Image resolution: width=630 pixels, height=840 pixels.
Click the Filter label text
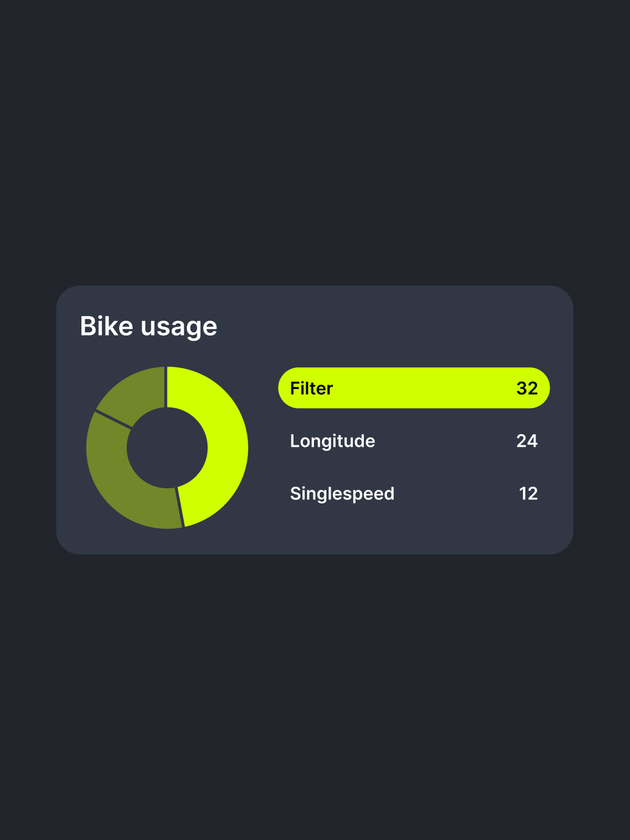coord(311,388)
